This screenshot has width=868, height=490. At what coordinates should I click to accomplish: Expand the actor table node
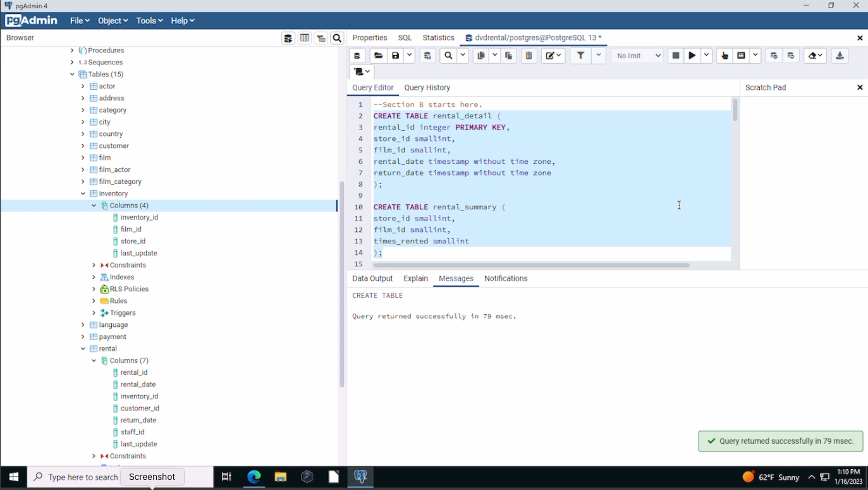pyautogui.click(x=83, y=87)
